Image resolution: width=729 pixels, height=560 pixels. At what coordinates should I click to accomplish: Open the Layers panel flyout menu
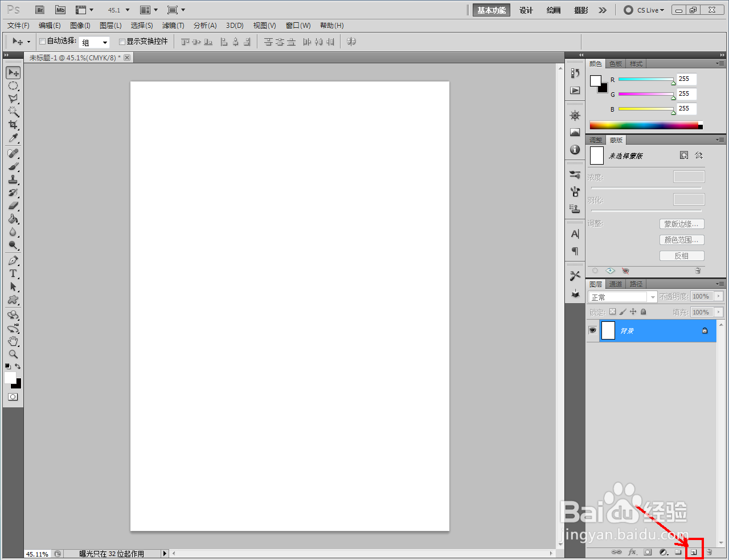[720, 284]
